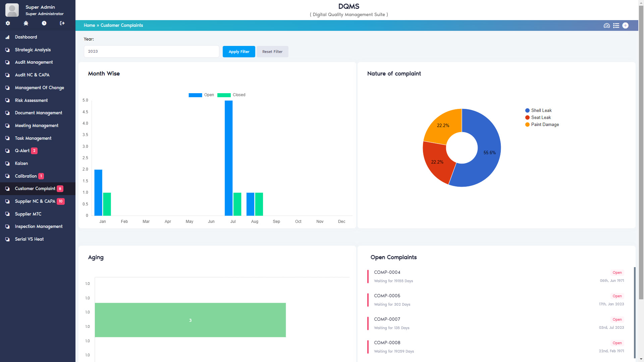Click Customer Complaints breadcrumb link

[x=122, y=25]
